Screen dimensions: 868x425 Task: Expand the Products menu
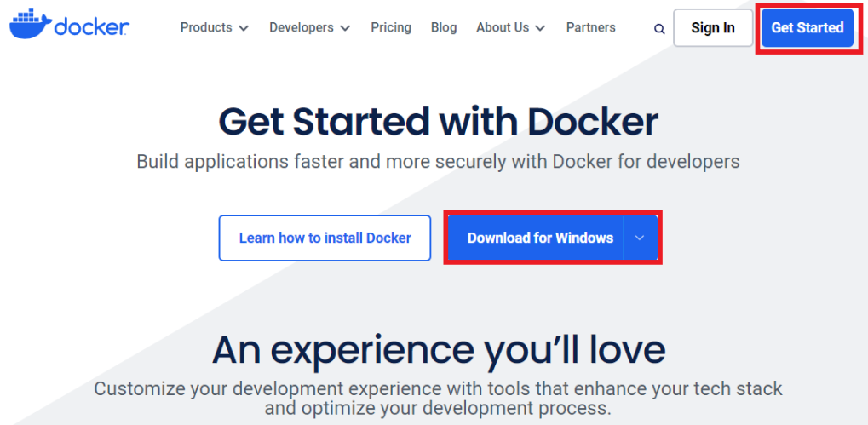coord(215,27)
